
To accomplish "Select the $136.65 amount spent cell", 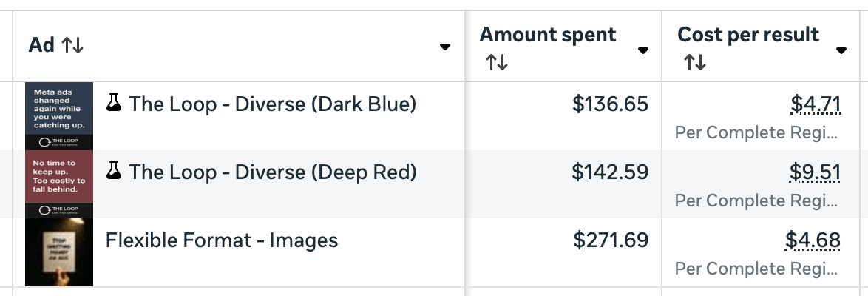I will pos(610,105).
